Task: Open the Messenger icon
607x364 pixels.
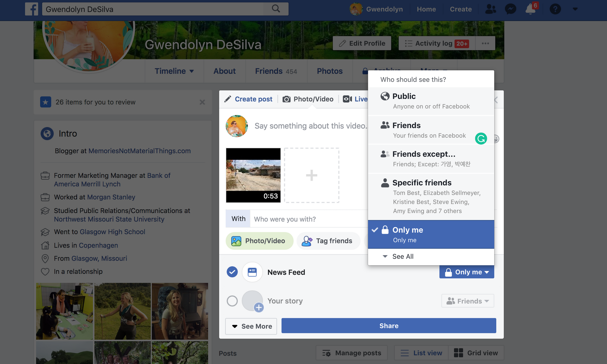Action: pyautogui.click(x=510, y=9)
